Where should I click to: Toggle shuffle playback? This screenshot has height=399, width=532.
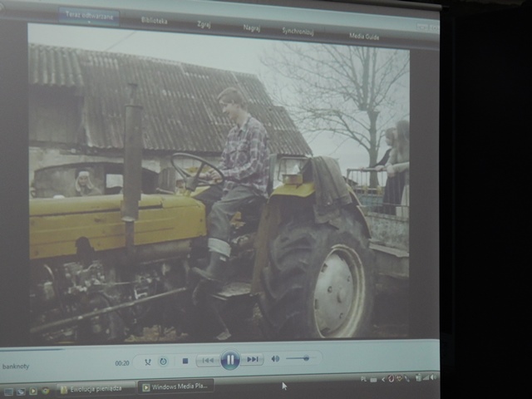point(148,362)
